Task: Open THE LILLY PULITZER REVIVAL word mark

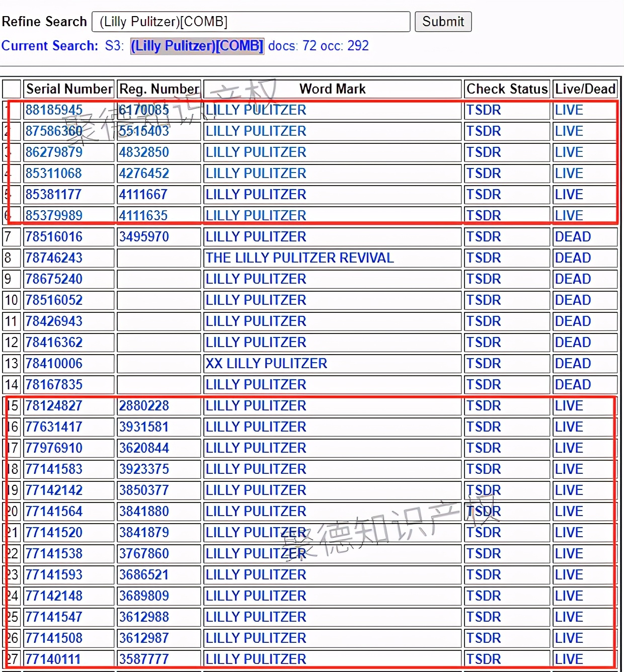Action: (300, 258)
